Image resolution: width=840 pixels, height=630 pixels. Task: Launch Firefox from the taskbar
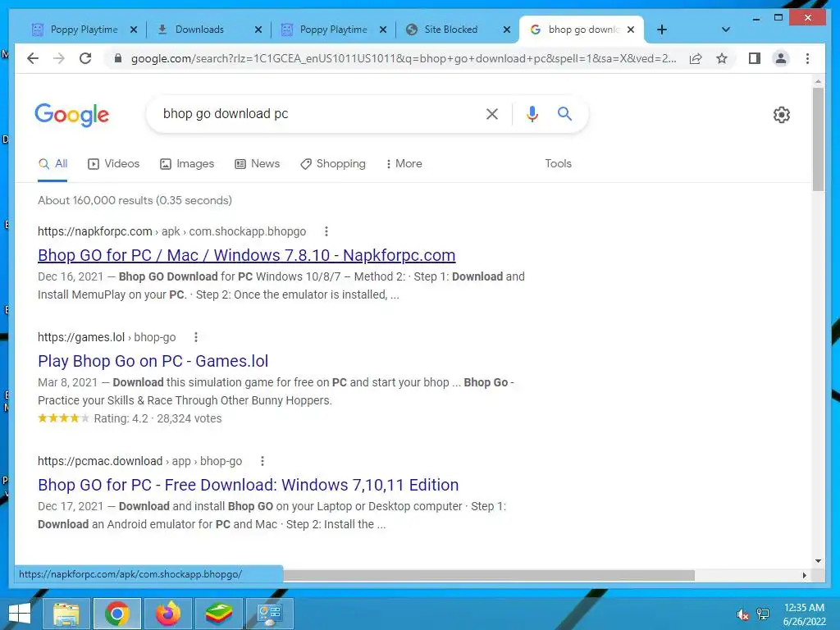click(x=167, y=614)
